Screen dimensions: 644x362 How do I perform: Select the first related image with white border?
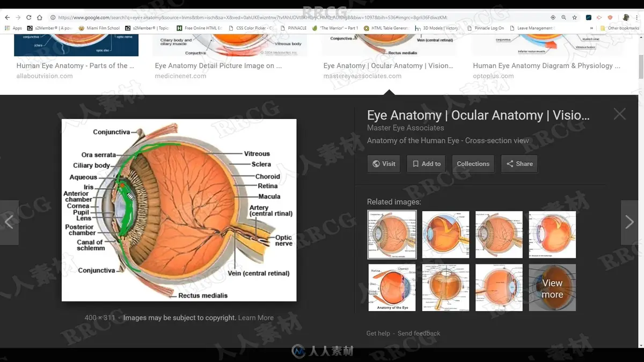pos(392,234)
